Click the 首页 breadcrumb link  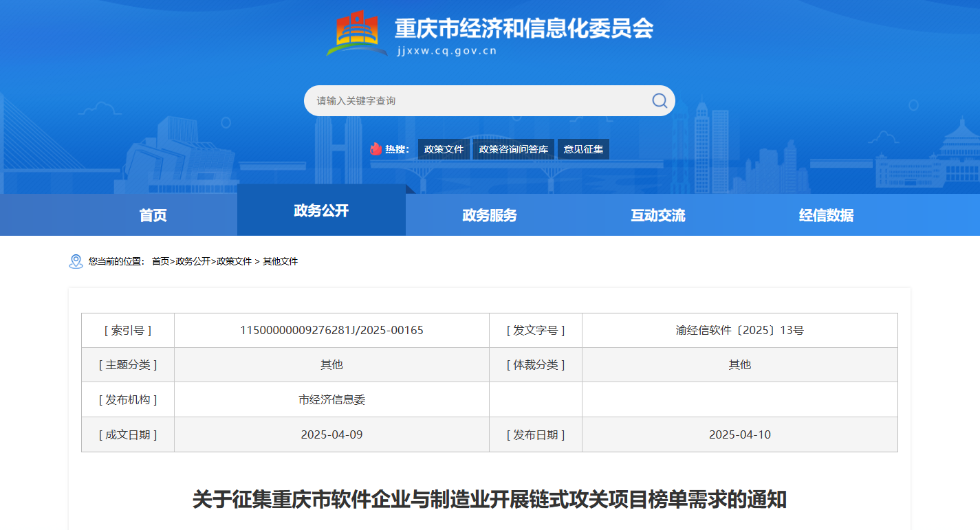(x=160, y=261)
